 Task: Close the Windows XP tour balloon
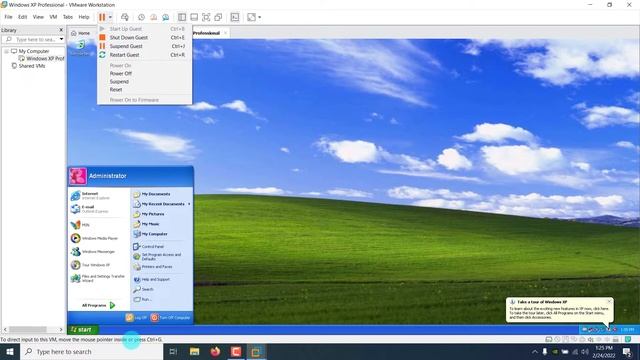pos(609,302)
